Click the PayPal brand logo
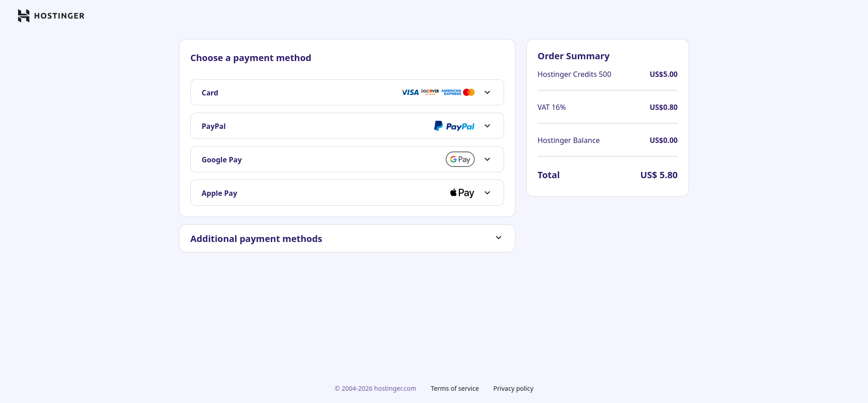The width and height of the screenshot is (868, 403). (x=454, y=126)
